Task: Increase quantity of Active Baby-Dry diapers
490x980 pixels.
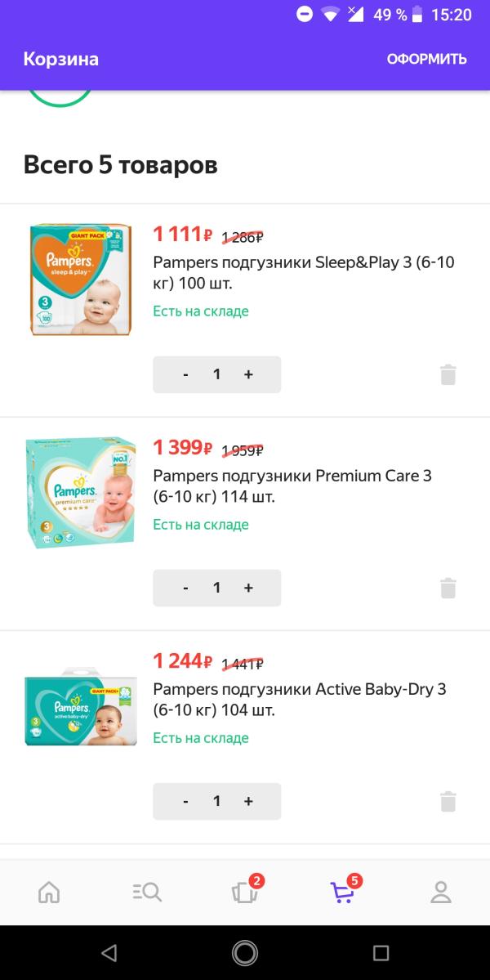Action: point(248,801)
